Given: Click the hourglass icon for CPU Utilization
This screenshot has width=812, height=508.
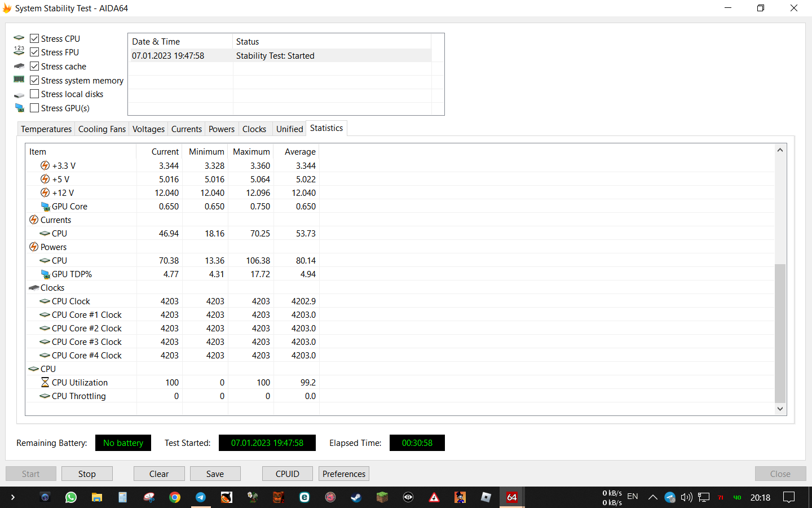Looking at the screenshot, I should (x=45, y=382).
